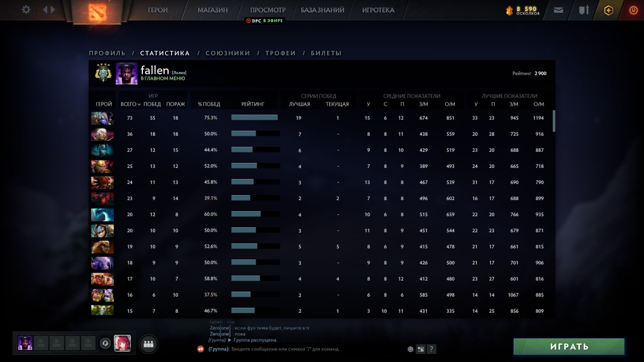This screenshot has height=362, width=644.
Task: Go to the Dota 2 logo home
Action: pos(97,12)
